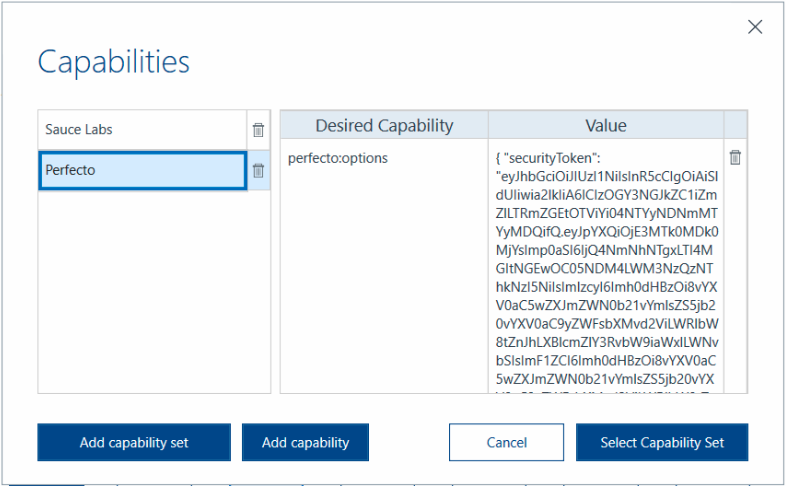The height and width of the screenshot is (486, 786).
Task: Click the Capabilities dialog title
Action: tap(114, 62)
